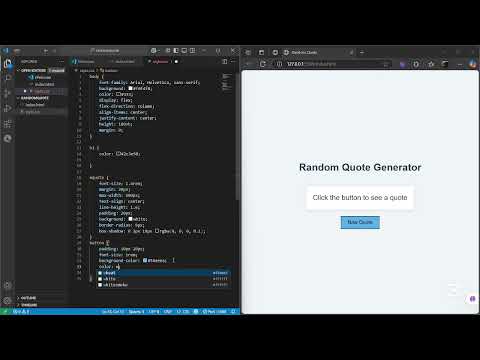This screenshot has height=360, width=480.
Task: Open Explorer panel Views and More Actions ellipsis
Action: tap(61, 61)
